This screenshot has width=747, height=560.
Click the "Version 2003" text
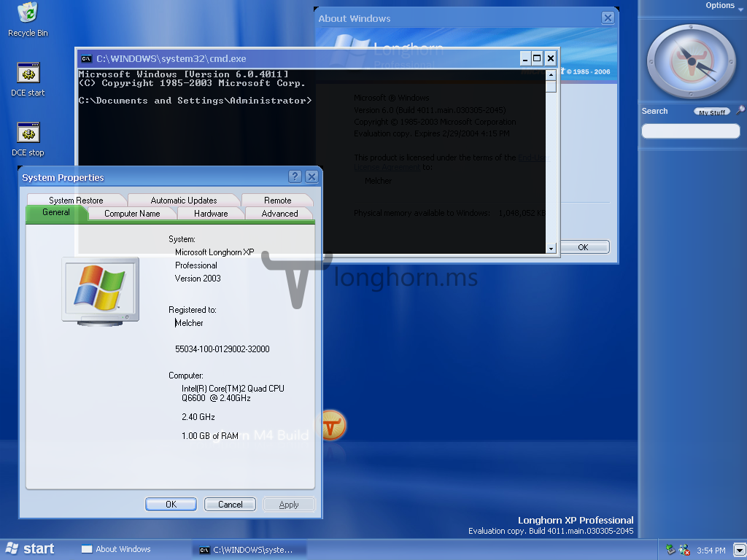tap(198, 278)
